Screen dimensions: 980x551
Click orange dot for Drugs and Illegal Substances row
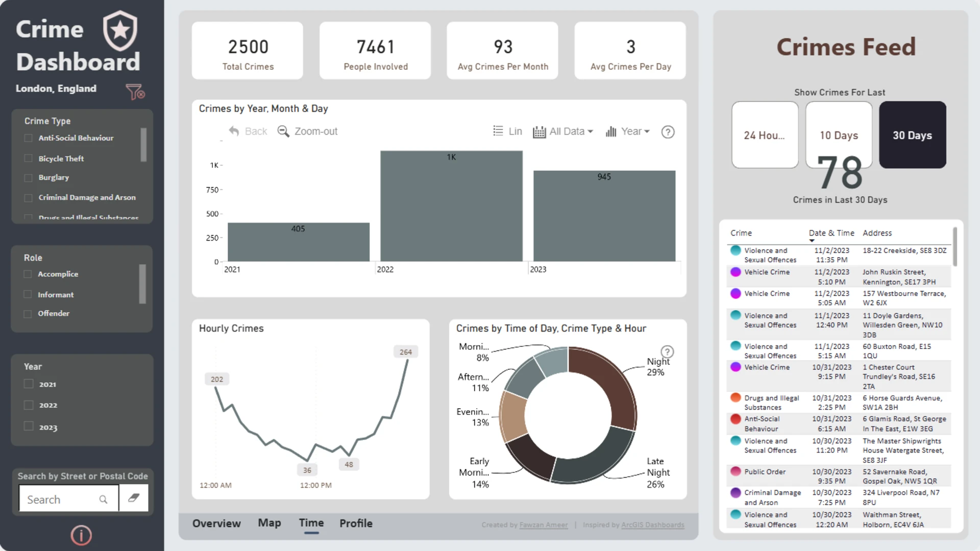736,397
